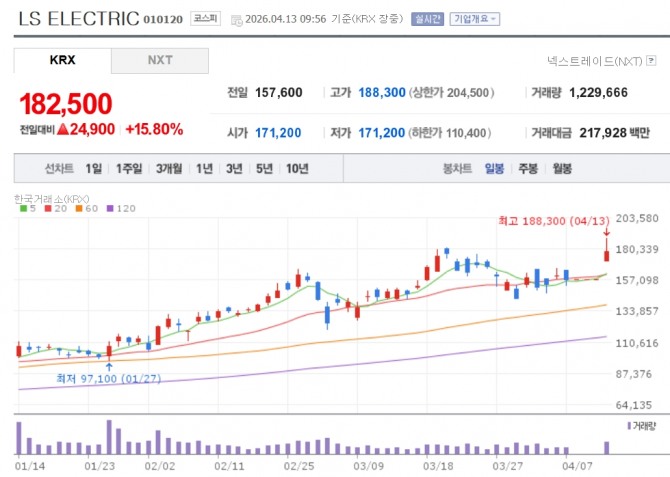Click the orange 60-day moving average legend
Viewport: 670px width, 477px height.
[86, 209]
